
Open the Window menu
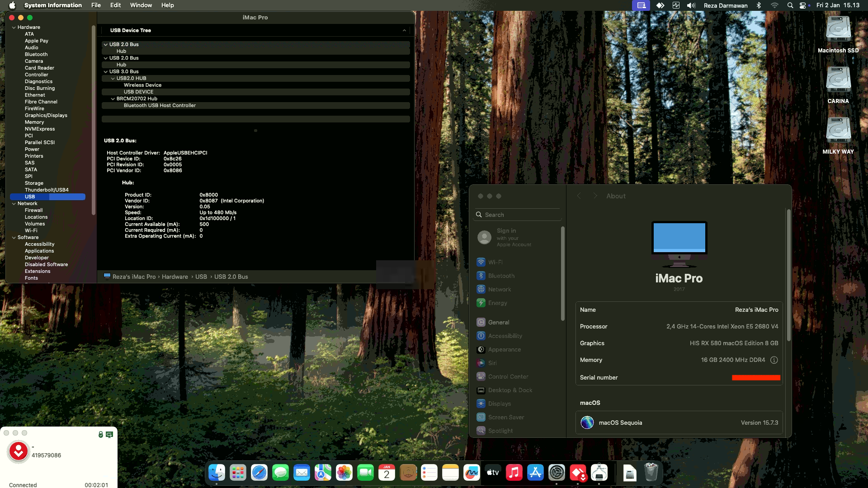pos(141,5)
